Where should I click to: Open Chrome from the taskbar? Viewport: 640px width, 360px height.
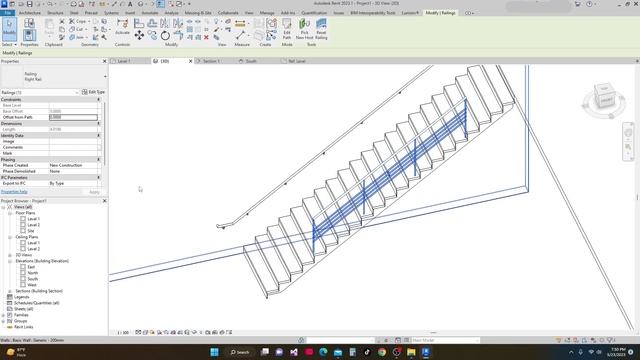point(382,352)
